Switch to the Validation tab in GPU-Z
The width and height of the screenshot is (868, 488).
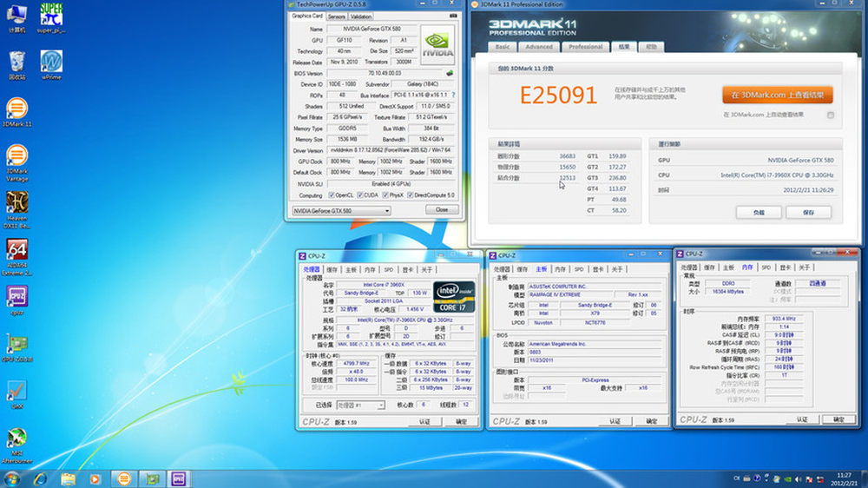(361, 16)
